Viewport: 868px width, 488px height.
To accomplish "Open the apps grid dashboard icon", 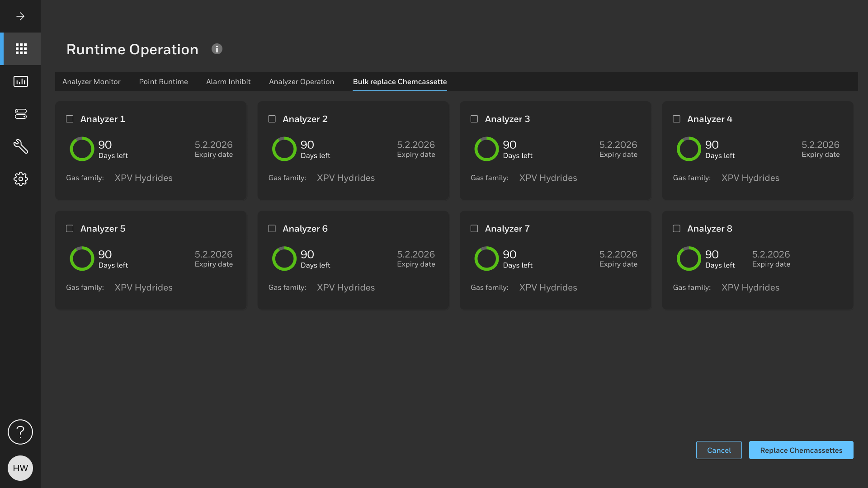I will click(x=21, y=49).
